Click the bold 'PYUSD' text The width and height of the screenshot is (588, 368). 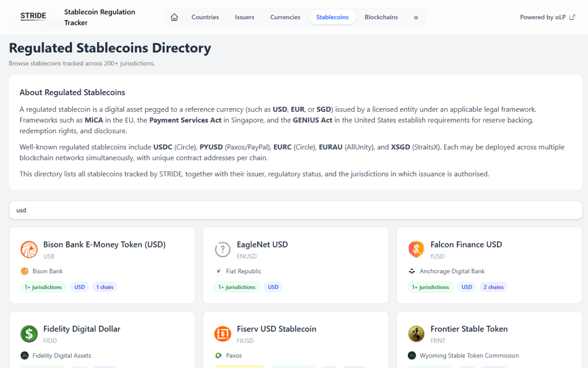click(x=211, y=147)
